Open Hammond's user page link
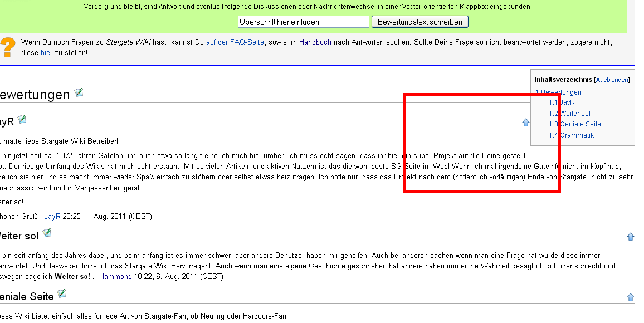Image resolution: width=644 pixels, height=323 pixels. 115,277
